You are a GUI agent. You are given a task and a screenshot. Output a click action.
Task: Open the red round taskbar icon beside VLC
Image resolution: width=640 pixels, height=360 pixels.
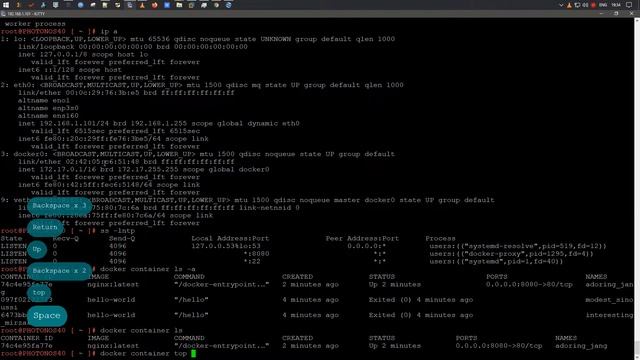(154, 5)
